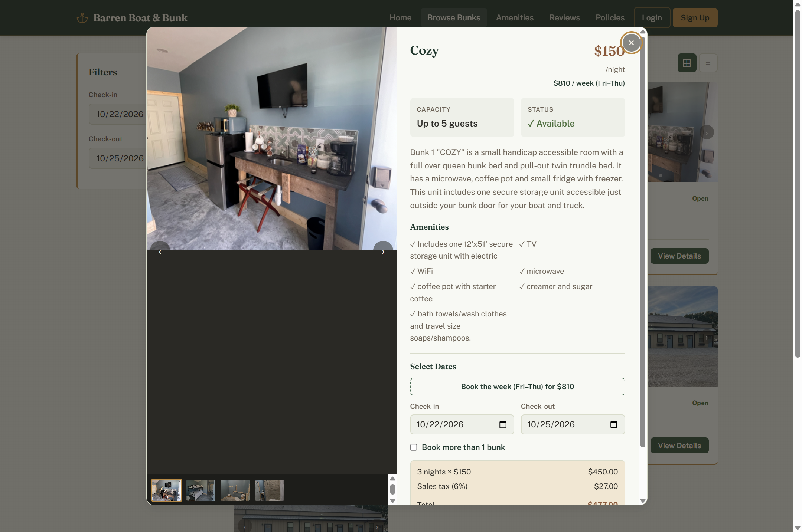802x532 pixels.
Task: Click the Filters heading
Action: click(x=103, y=72)
